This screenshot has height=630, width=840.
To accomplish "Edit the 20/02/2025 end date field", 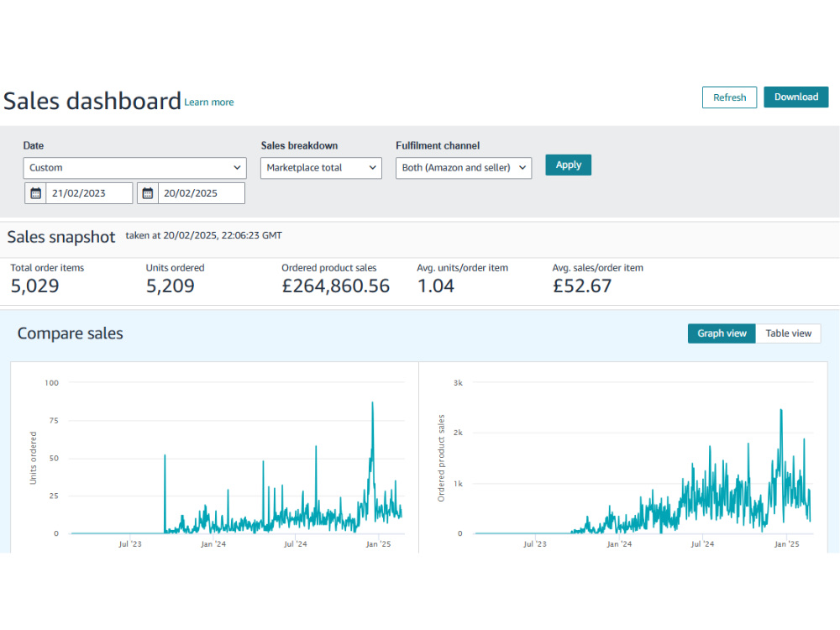I will [x=202, y=193].
